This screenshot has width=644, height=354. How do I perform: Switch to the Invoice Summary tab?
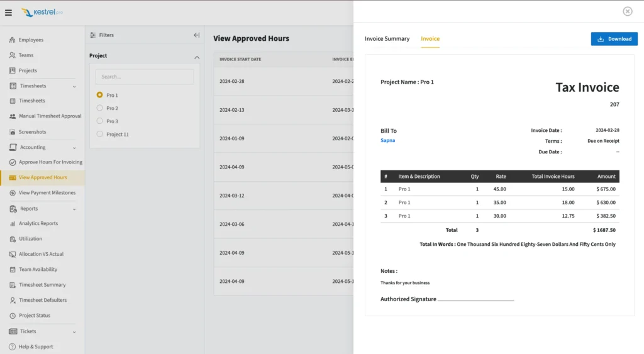point(387,38)
